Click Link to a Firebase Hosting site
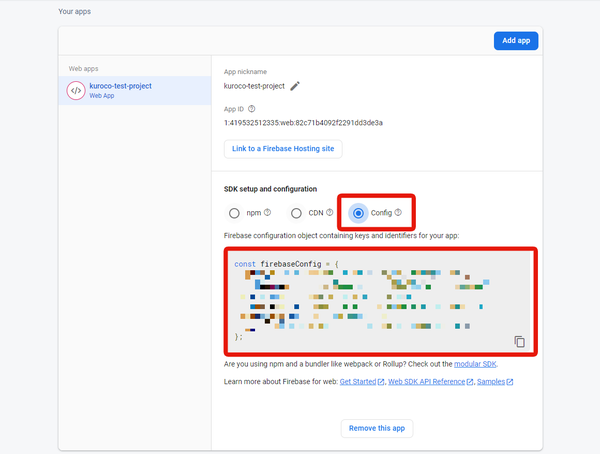The image size is (600, 454). click(283, 149)
